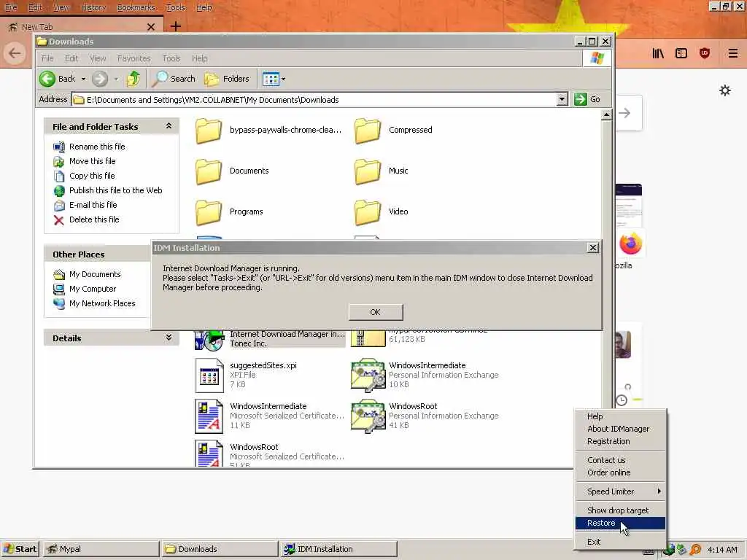
Task: Open the Views dropdown arrow
Action: [x=284, y=79]
